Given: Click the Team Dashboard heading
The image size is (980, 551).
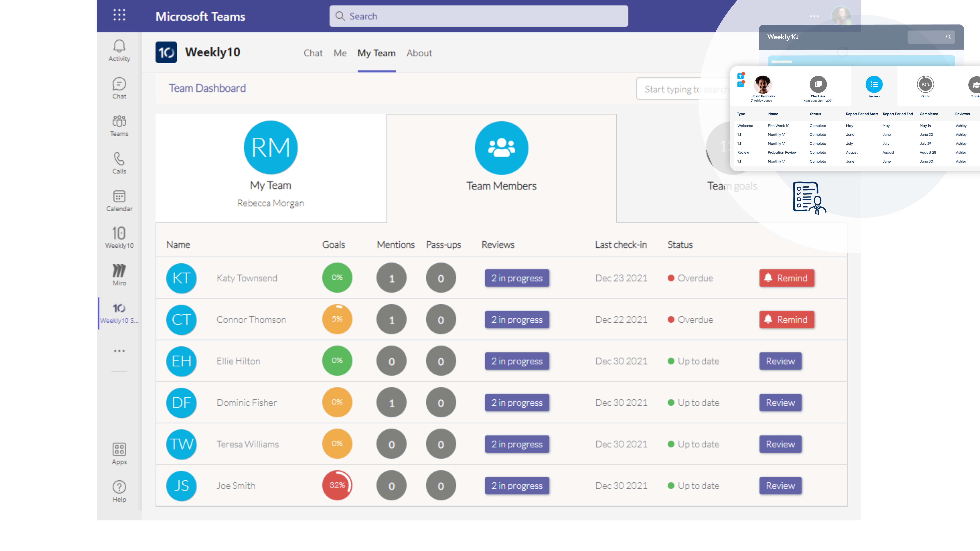Looking at the screenshot, I should click(207, 88).
